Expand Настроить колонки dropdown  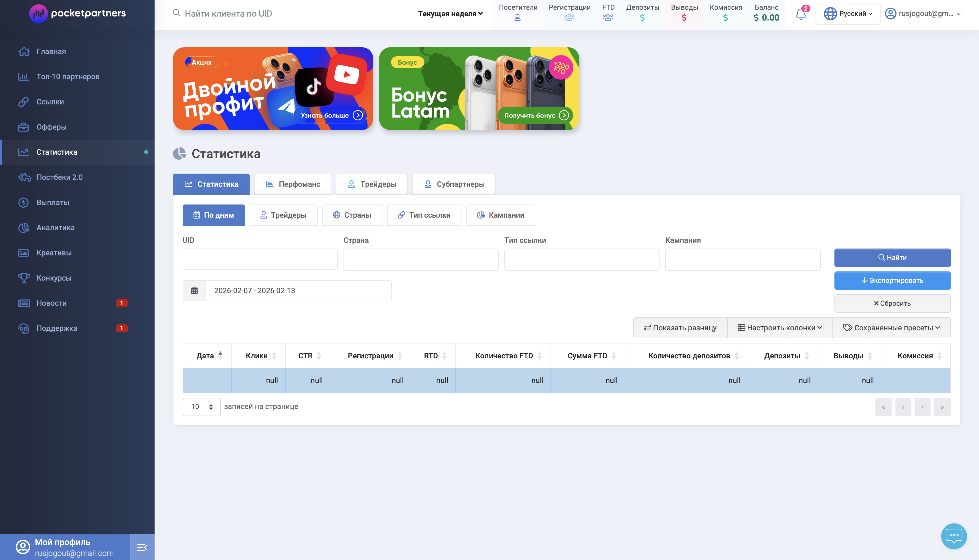pos(780,328)
